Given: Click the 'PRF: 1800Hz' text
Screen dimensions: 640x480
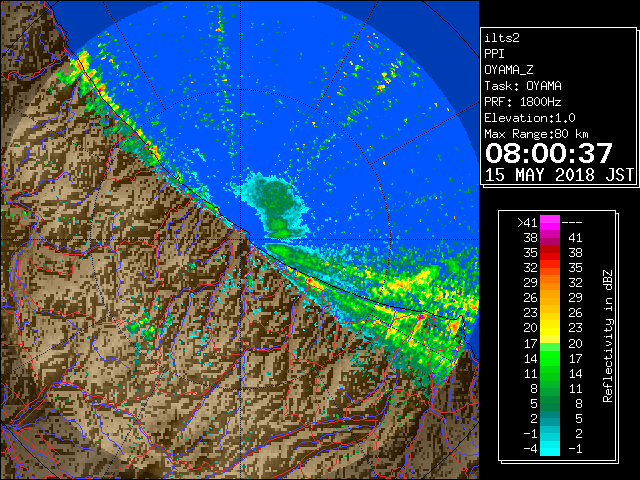Looking at the screenshot, I should 523,102.
